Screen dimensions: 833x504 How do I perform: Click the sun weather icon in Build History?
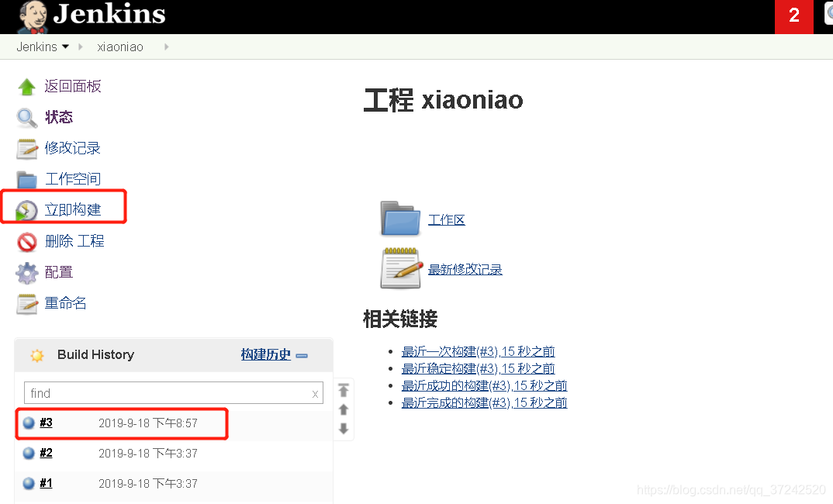click(36, 355)
